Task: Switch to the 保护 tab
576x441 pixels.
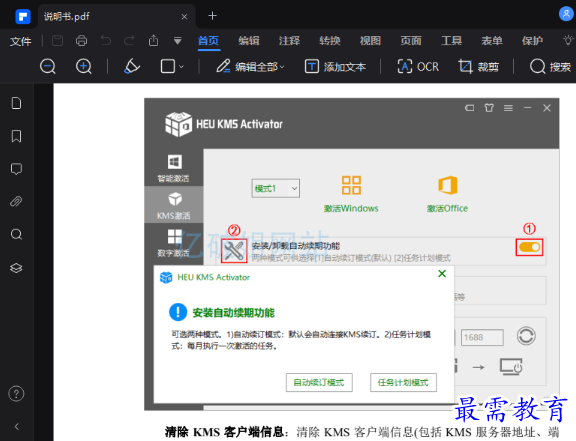Action: [532, 41]
